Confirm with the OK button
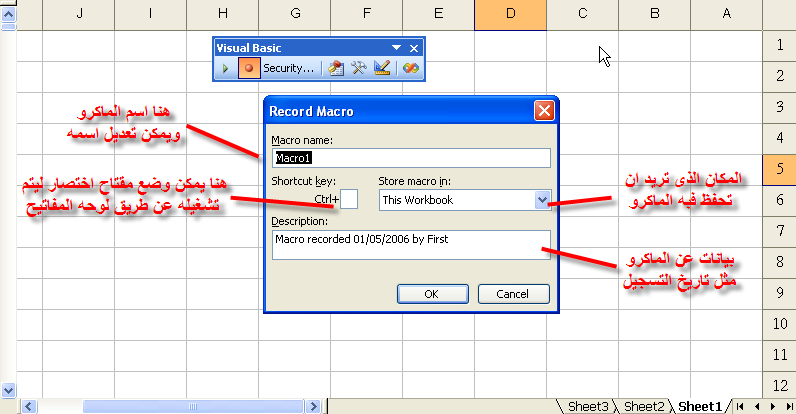The width and height of the screenshot is (796, 414). pyautogui.click(x=433, y=294)
